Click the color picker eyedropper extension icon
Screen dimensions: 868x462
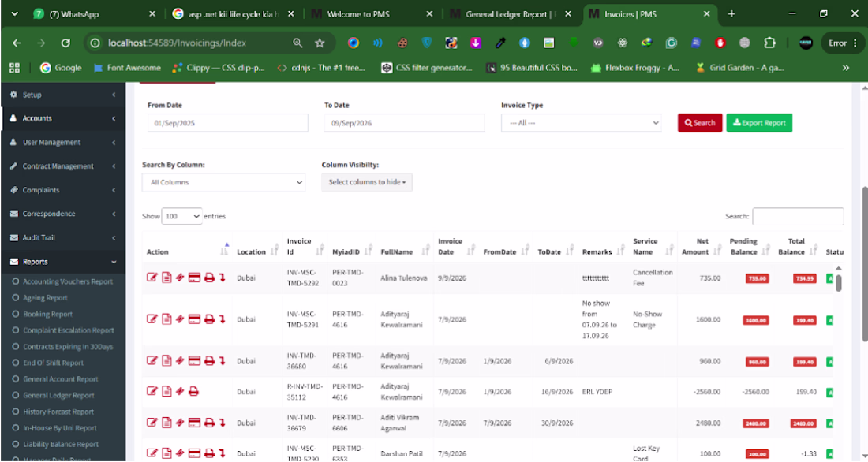(500, 43)
